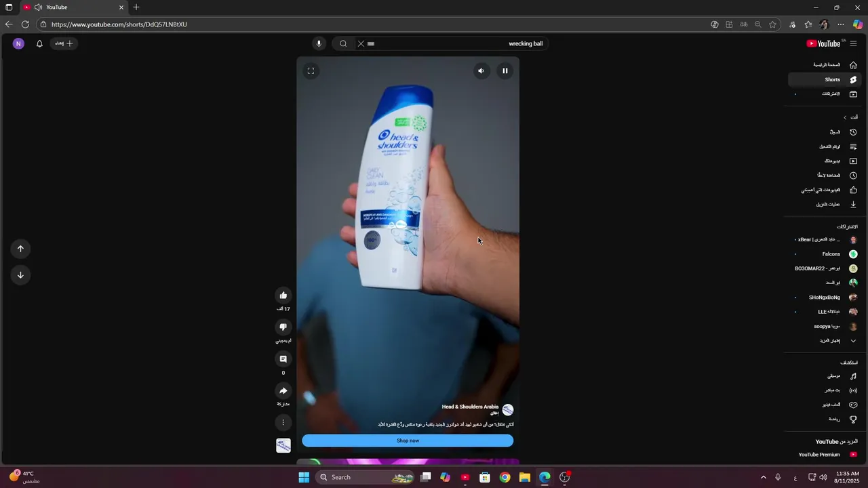Open the xBear subscription channel

[825, 239]
